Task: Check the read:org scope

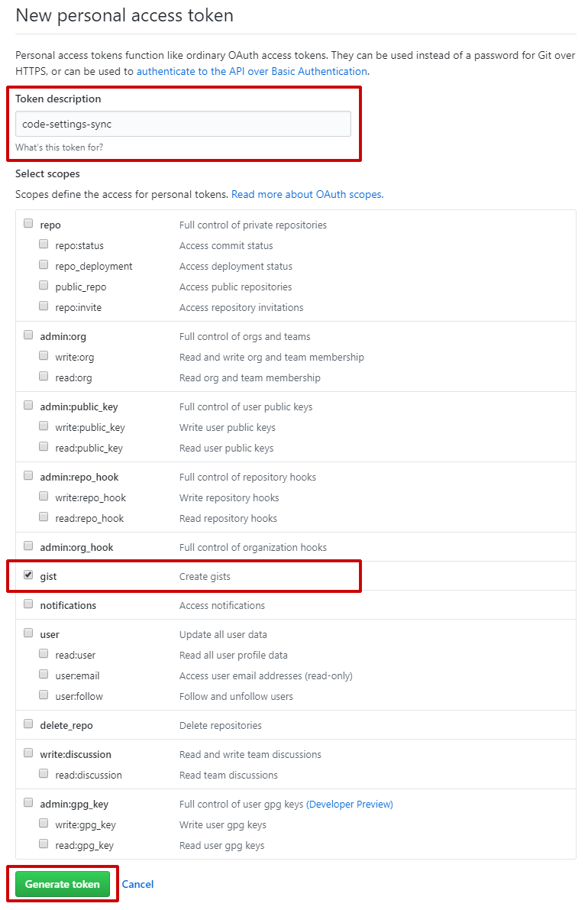Action: click(x=44, y=376)
